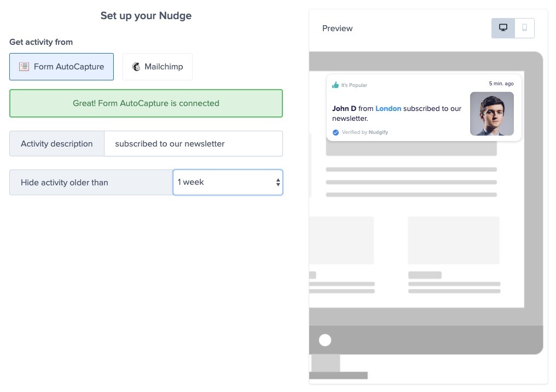The height and width of the screenshot is (392, 556).
Task: Click the London location link
Action: pos(388,109)
